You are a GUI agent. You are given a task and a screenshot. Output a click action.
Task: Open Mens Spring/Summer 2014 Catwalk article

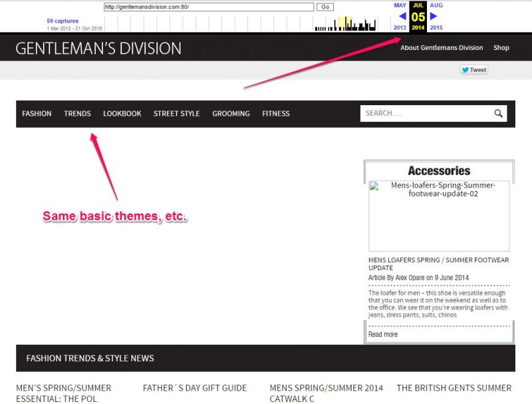click(327, 393)
